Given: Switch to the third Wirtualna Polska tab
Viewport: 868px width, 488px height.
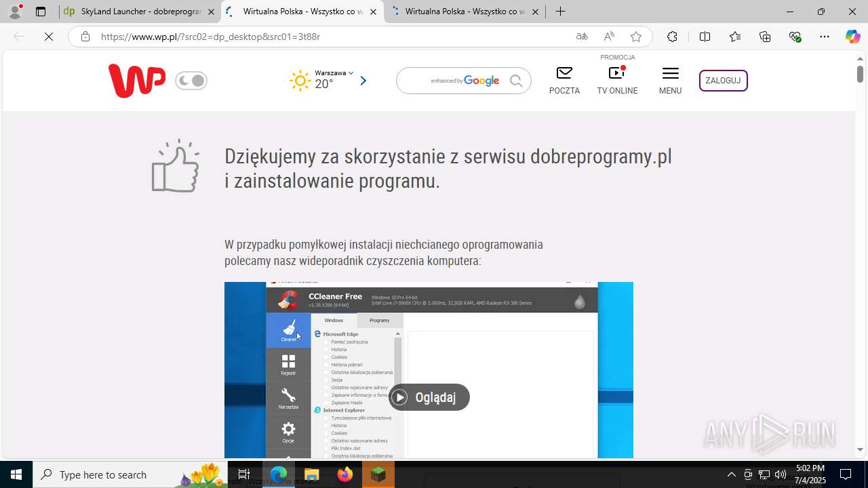Looking at the screenshot, I should 465,12.
